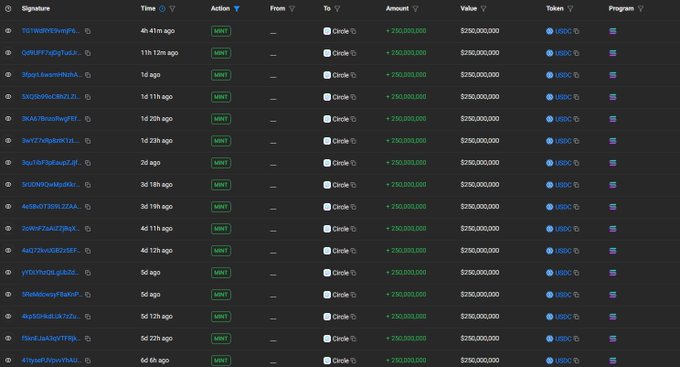Click the Action column header label
680x367 pixels.
click(x=220, y=8)
